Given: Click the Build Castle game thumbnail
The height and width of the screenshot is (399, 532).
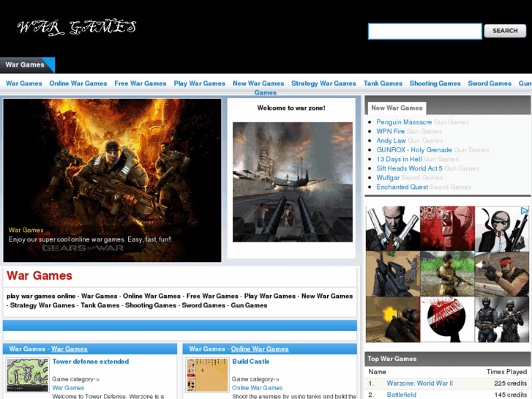Looking at the screenshot, I should coord(207,376).
